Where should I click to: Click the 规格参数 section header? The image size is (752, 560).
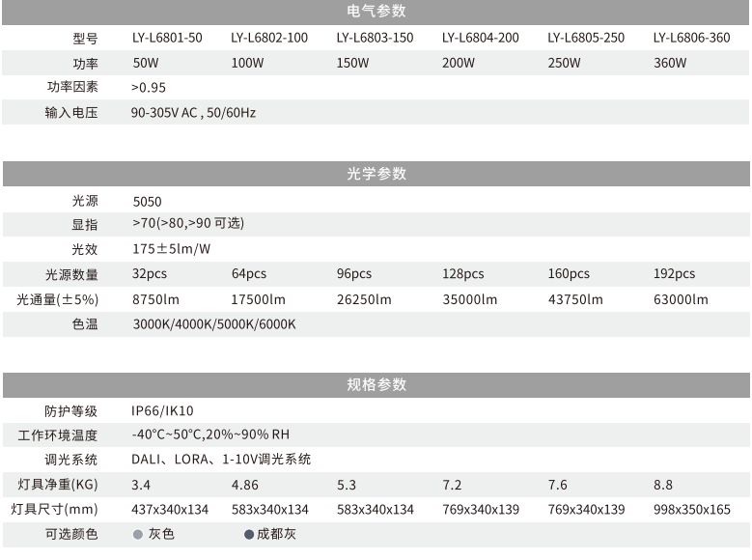tap(376, 385)
